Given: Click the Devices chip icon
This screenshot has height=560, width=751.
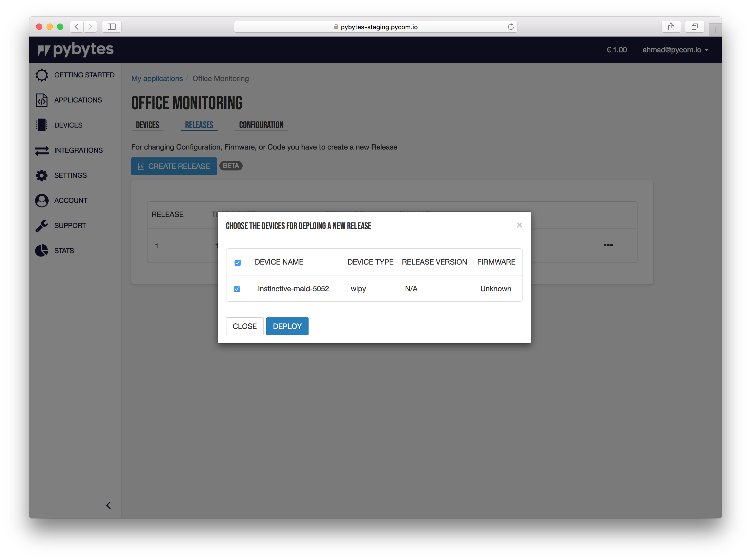Looking at the screenshot, I should pos(42,125).
